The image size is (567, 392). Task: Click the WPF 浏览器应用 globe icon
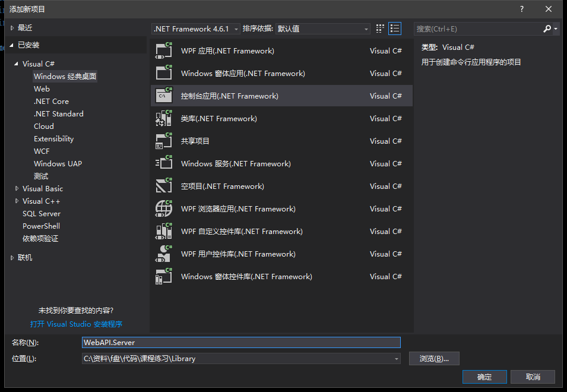[x=164, y=208]
